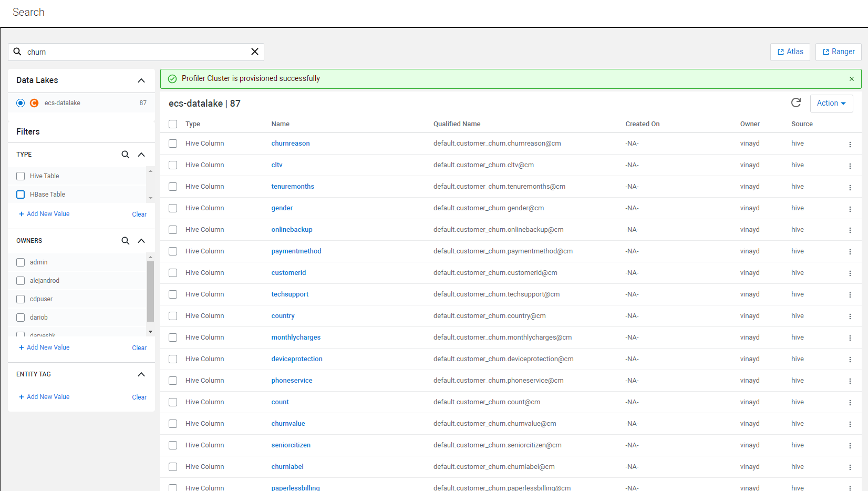
Task: Select the churnreason row checkbox
Action: click(173, 144)
